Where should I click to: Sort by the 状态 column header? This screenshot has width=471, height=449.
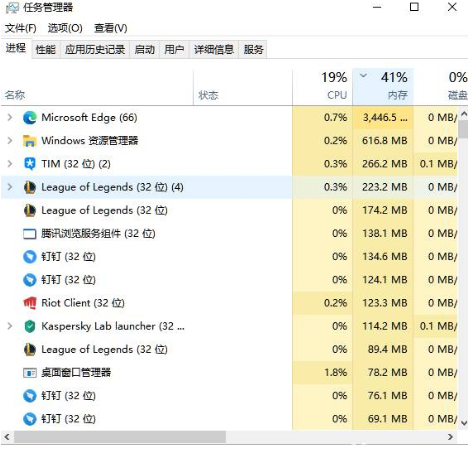(243, 87)
